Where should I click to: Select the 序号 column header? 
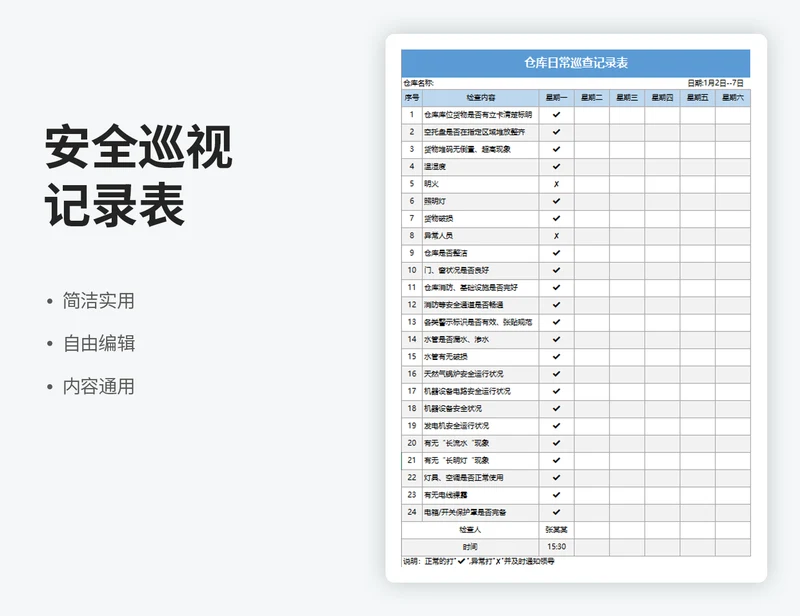(x=412, y=97)
